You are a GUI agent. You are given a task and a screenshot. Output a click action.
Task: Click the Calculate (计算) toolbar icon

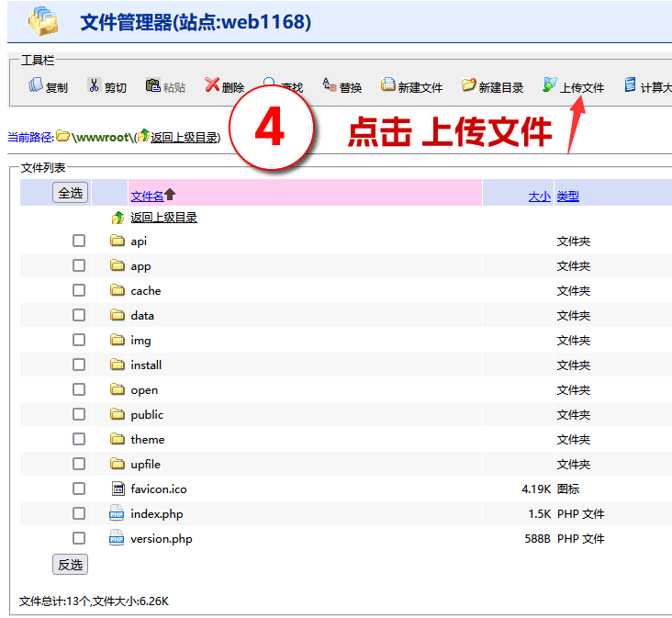[630, 84]
